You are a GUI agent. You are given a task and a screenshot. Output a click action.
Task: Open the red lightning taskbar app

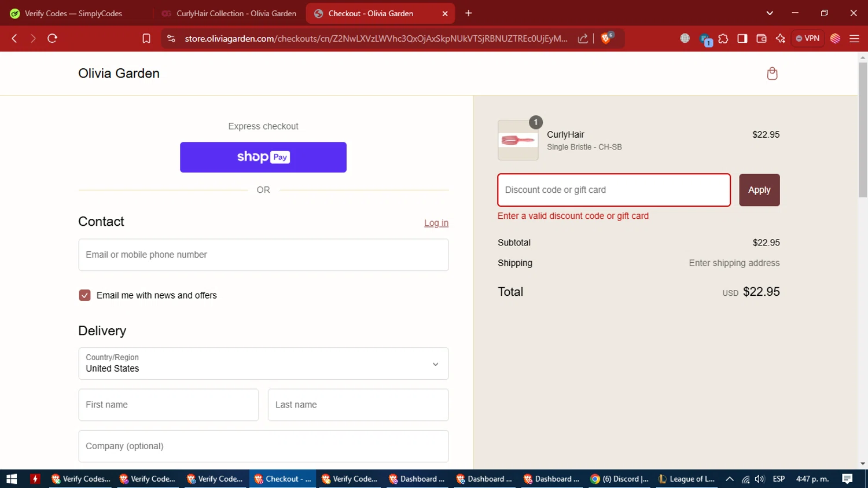tap(35, 479)
